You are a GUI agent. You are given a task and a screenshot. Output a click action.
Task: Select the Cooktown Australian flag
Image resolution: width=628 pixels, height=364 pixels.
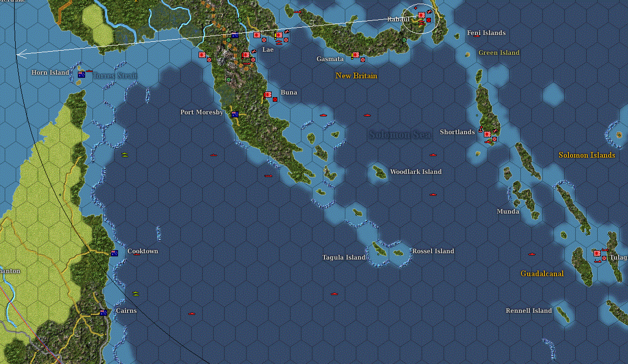[x=114, y=253]
